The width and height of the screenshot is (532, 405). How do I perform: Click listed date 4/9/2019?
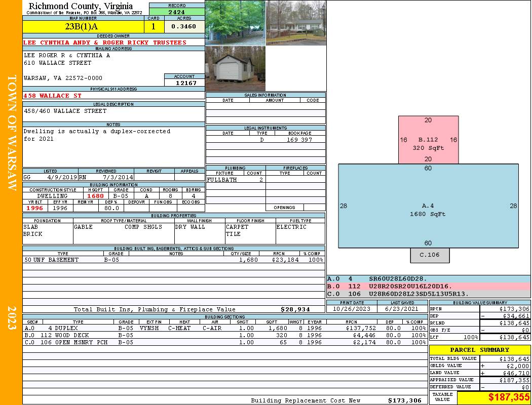click(x=62, y=177)
